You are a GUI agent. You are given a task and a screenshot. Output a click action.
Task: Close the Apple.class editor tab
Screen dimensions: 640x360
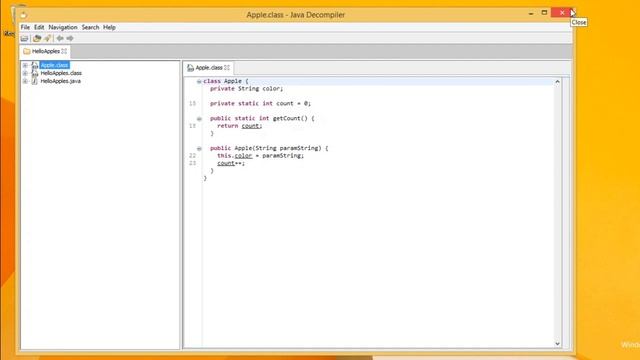[227, 68]
